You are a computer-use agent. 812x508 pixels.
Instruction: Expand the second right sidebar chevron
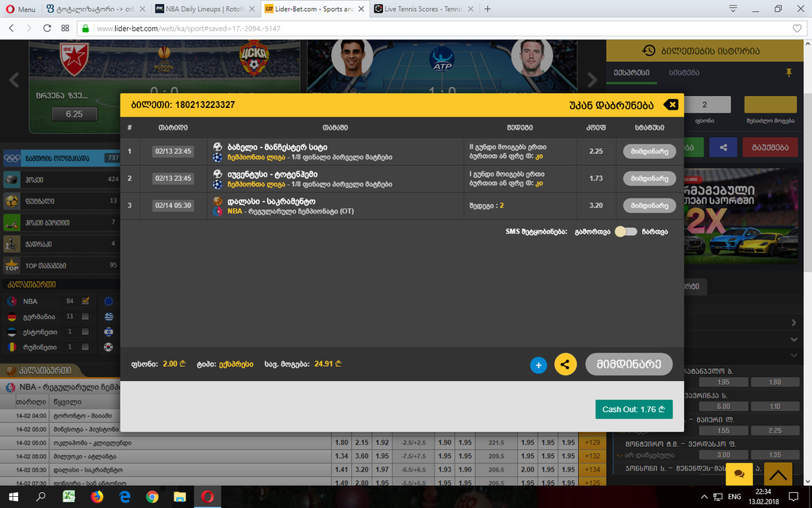point(794,340)
